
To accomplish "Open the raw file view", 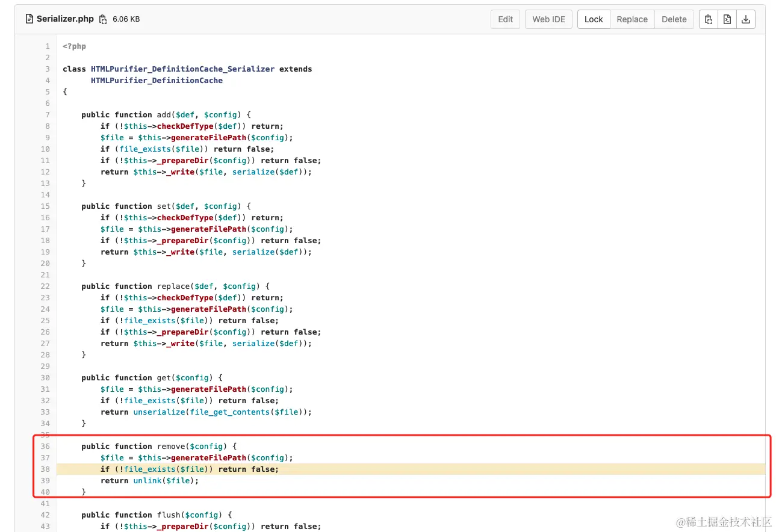I will click(727, 19).
